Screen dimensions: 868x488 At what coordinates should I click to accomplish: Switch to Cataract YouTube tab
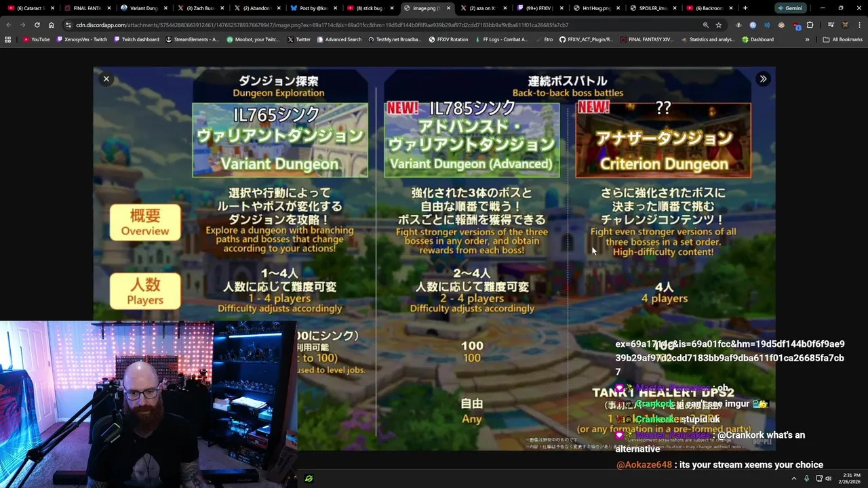tap(31, 8)
